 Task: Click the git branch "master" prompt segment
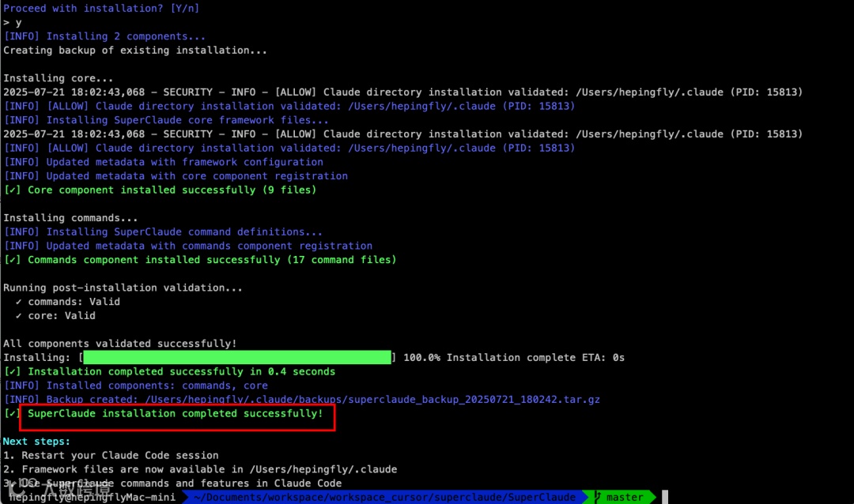point(620,497)
